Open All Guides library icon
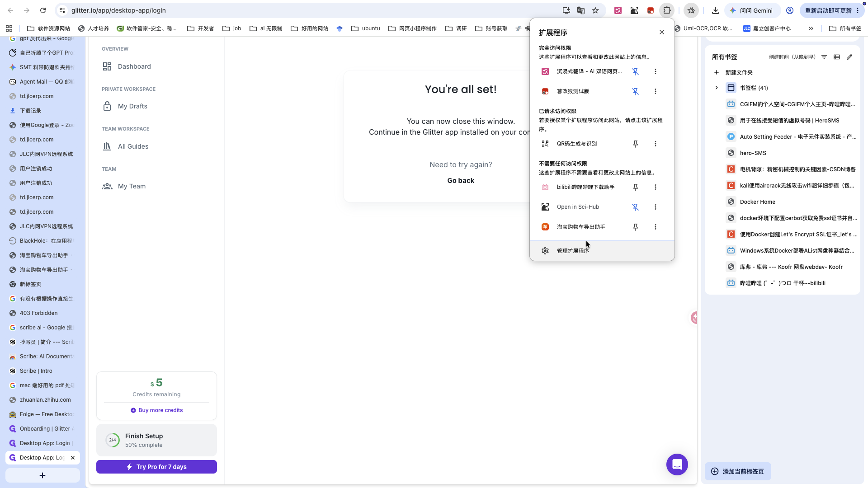Screen dimensions: 868x488 (x=107, y=146)
